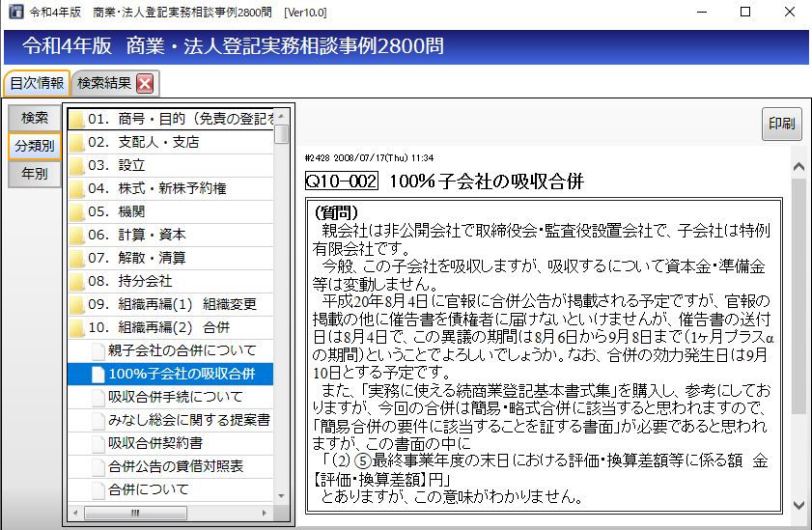Click tree list scroll-left arrow
The width and height of the screenshot is (812, 530).
(75, 513)
